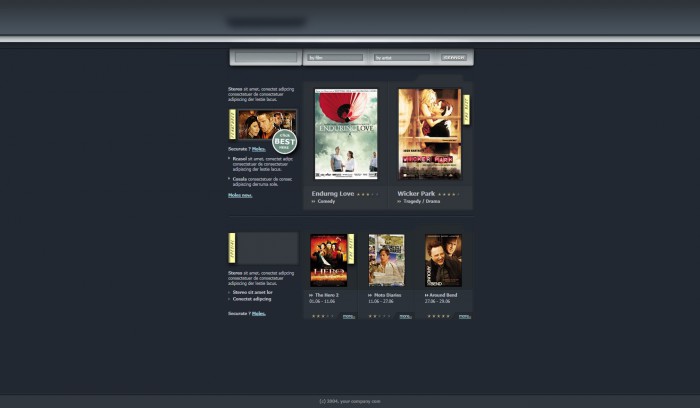Click the yellow ribbon tag on Wicker Park poster
This screenshot has width=700, height=408.
pos(467,110)
